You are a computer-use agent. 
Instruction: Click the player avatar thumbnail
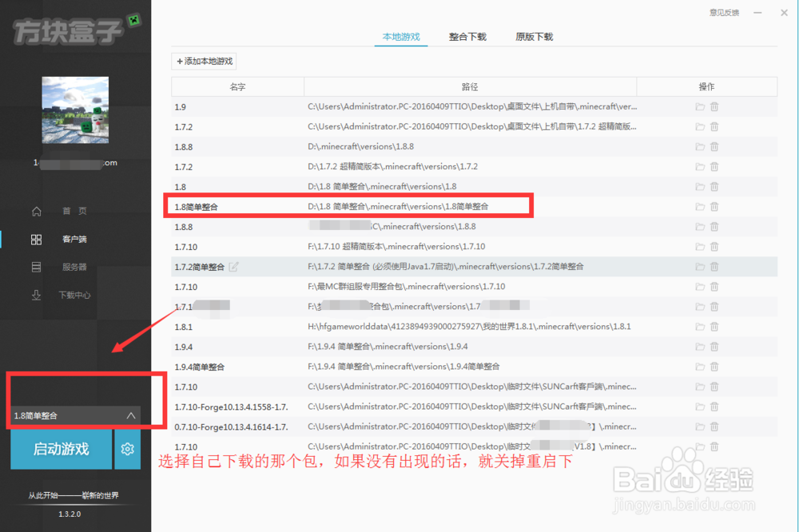pos(75,110)
